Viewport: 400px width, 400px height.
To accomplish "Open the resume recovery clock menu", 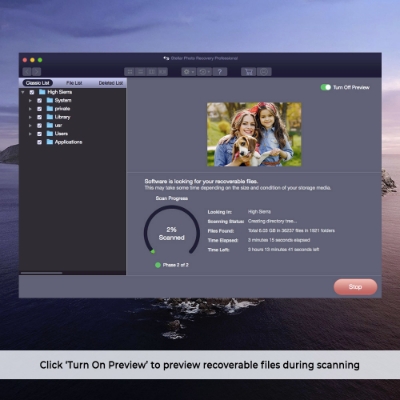I will coord(204,72).
